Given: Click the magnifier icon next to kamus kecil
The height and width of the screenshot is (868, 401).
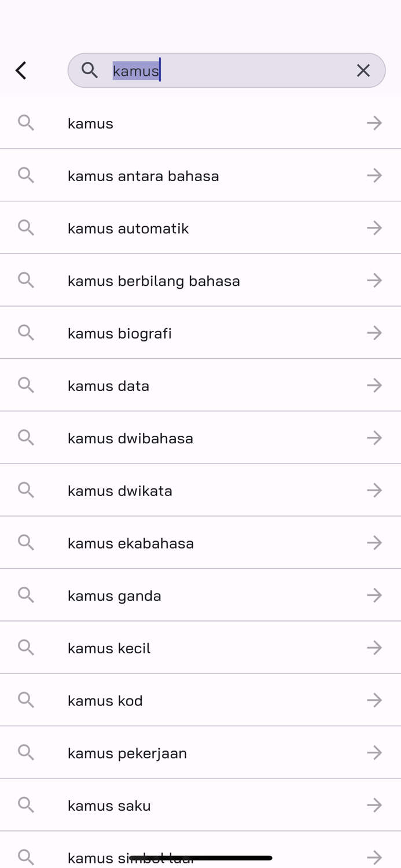Looking at the screenshot, I should tap(26, 648).
